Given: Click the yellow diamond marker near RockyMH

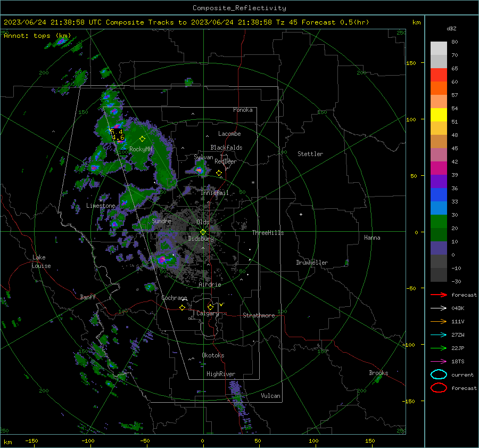Looking at the screenshot, I should pyautogui.click(x=142, y=139).
